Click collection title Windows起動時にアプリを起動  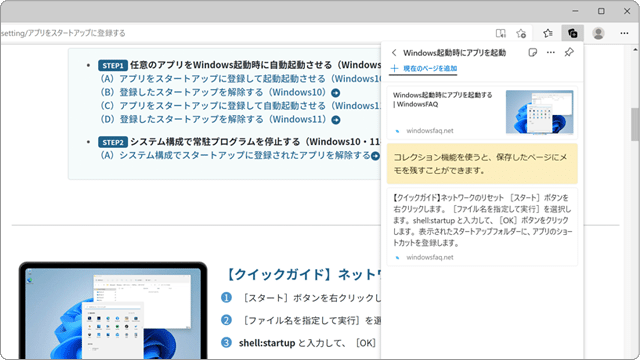[454, 53]
